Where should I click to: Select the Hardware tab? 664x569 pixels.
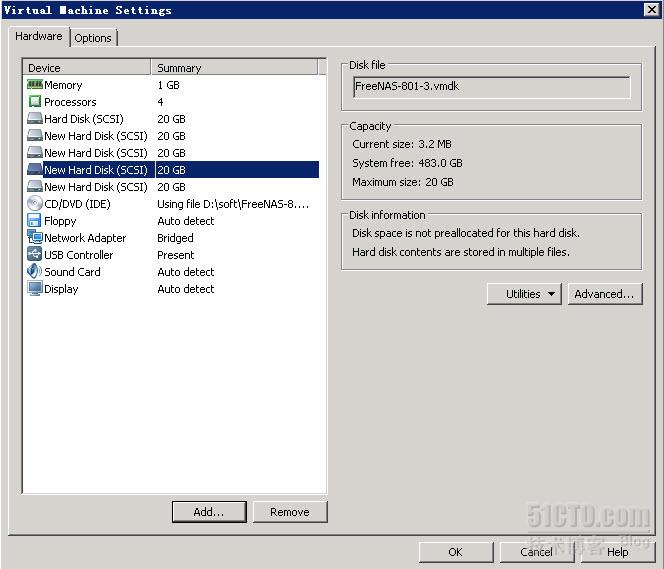39,36
